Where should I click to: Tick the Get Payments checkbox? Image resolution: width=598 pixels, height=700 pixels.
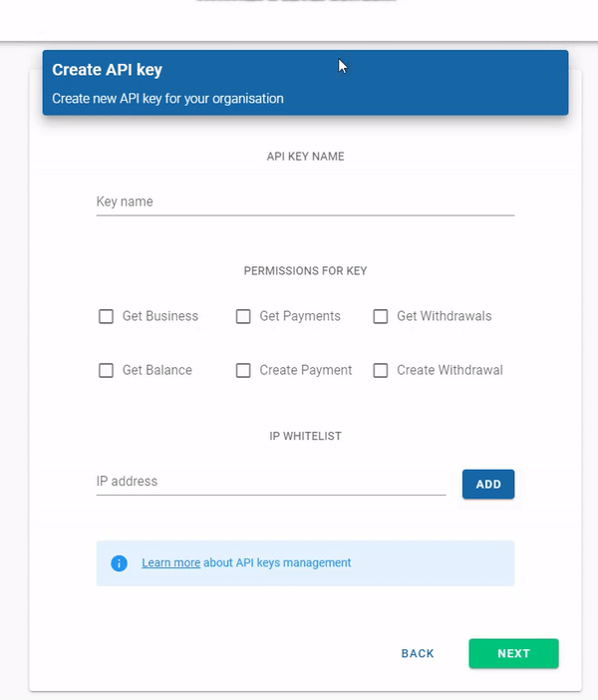pyautogui.click(x=243, y=316)
